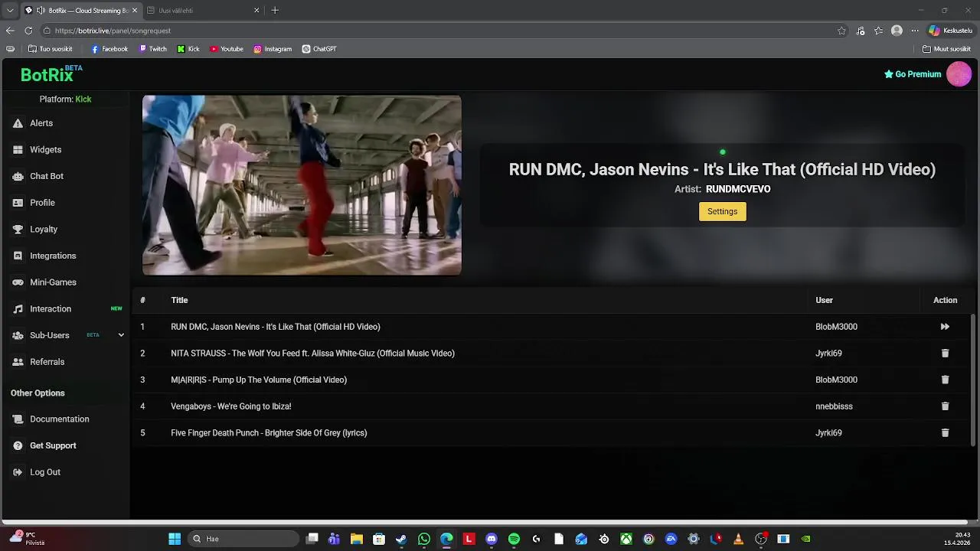The width and height of the screenshot is (980, 551).
Task: Click the Platform: Kick label
Action: click(x=65, y=99)
